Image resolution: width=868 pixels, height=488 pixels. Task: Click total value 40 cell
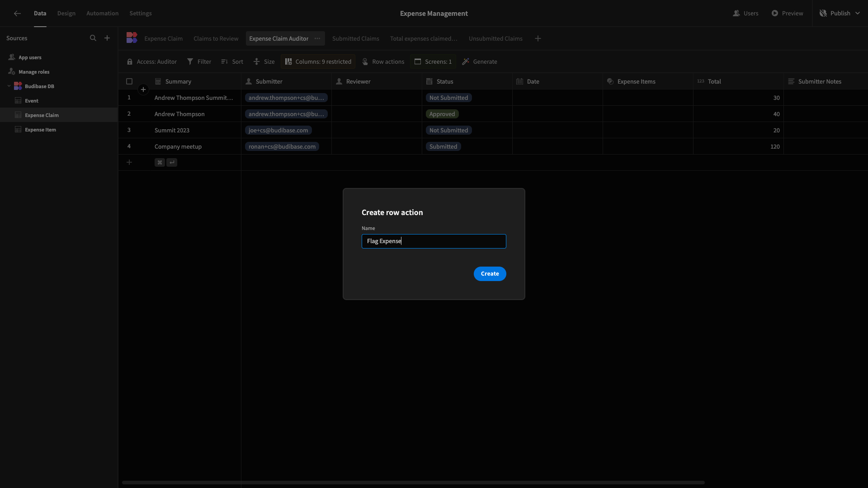coord(738,114)
